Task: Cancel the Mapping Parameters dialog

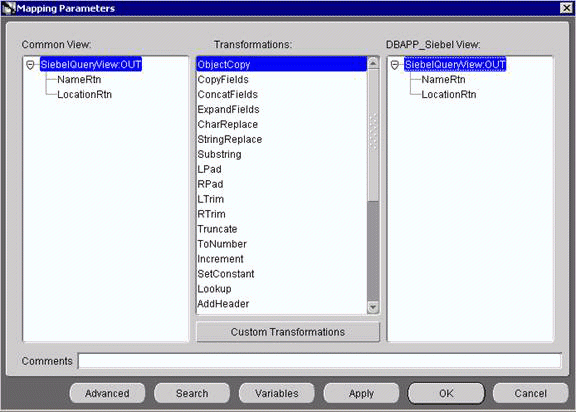Action: tap(530, 393)
